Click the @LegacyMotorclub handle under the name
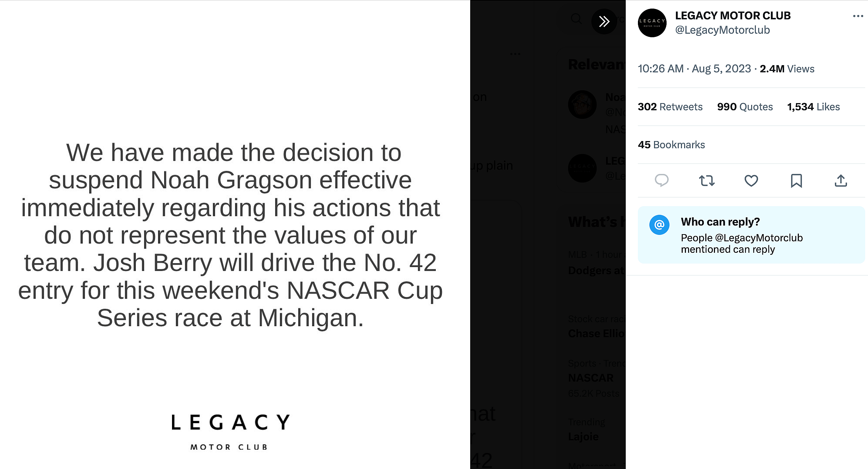The width and height of the screenshot is (868, 469). 722,30
